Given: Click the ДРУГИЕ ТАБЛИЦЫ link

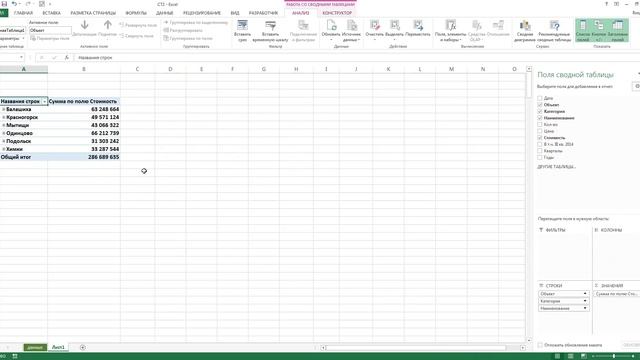Looking at the screenshot, I should 556,167.
